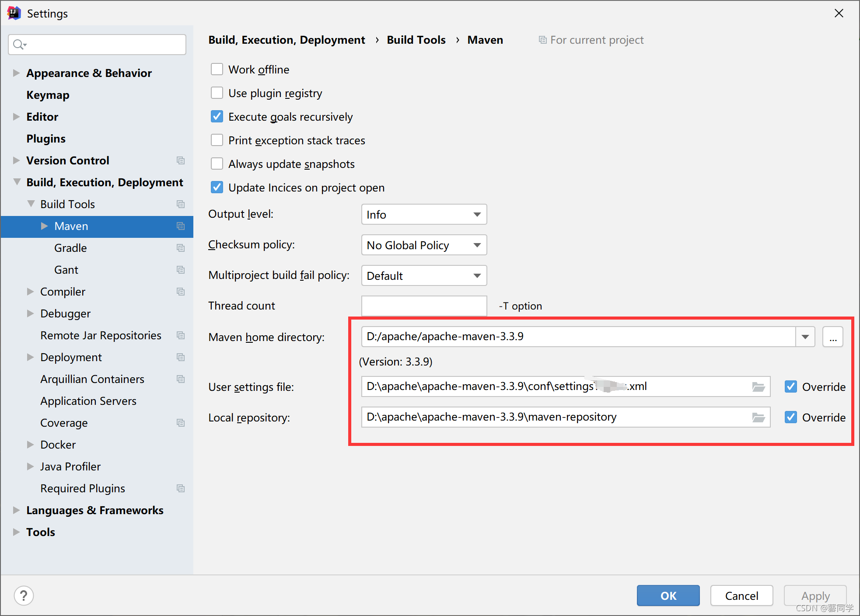Image resolution: width=860 pixels, height=616 pixels.
Task: Click folder icon in User settings file field
Action: point(758,387)
